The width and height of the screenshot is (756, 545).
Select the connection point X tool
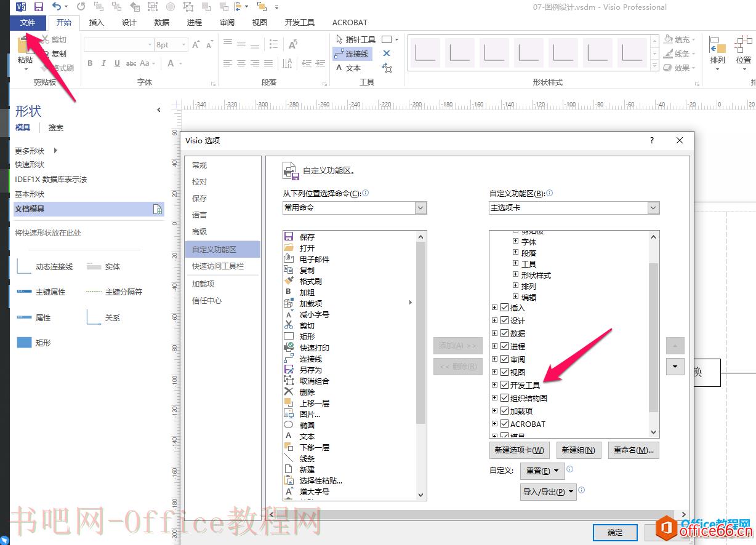pyautogui.click(x=387, y=54)
